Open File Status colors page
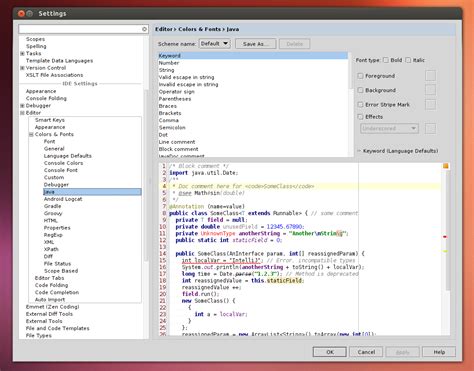This screenshot has width=474, height=371. pyautogui.click(x=57, y=264)
